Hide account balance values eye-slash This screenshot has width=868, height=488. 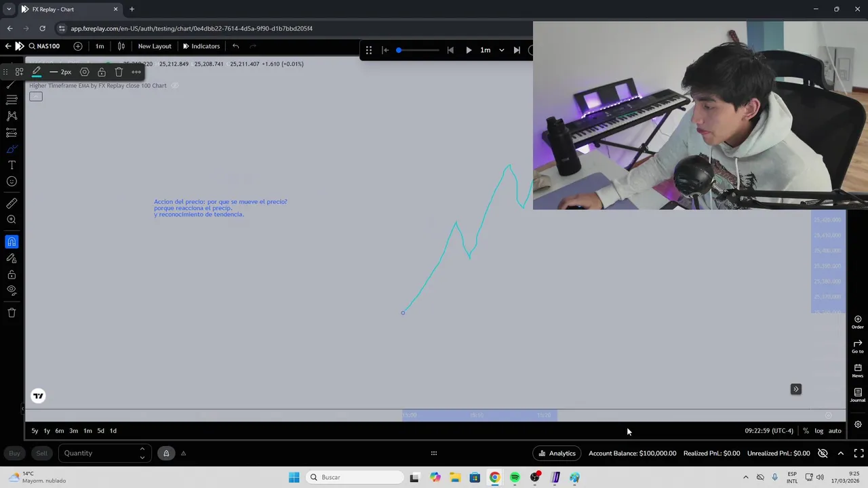[x=823, y=453]
